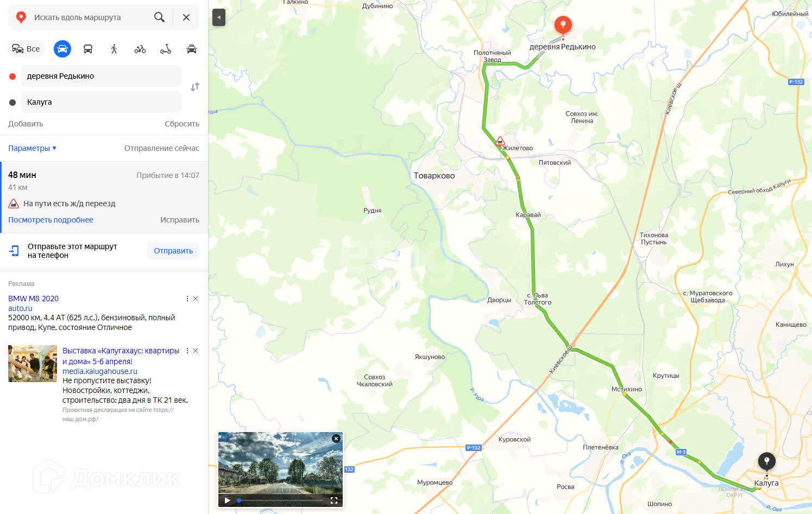Swap start and destination points
Viewport: 812px width, 514px height.
click(x=195, y=87)
